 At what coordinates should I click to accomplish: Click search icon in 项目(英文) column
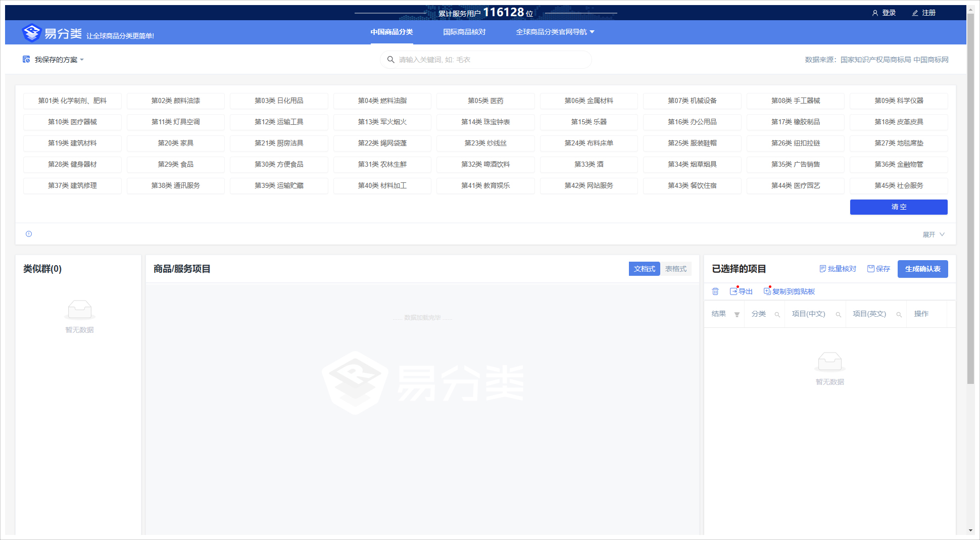[x=899, y=315]
